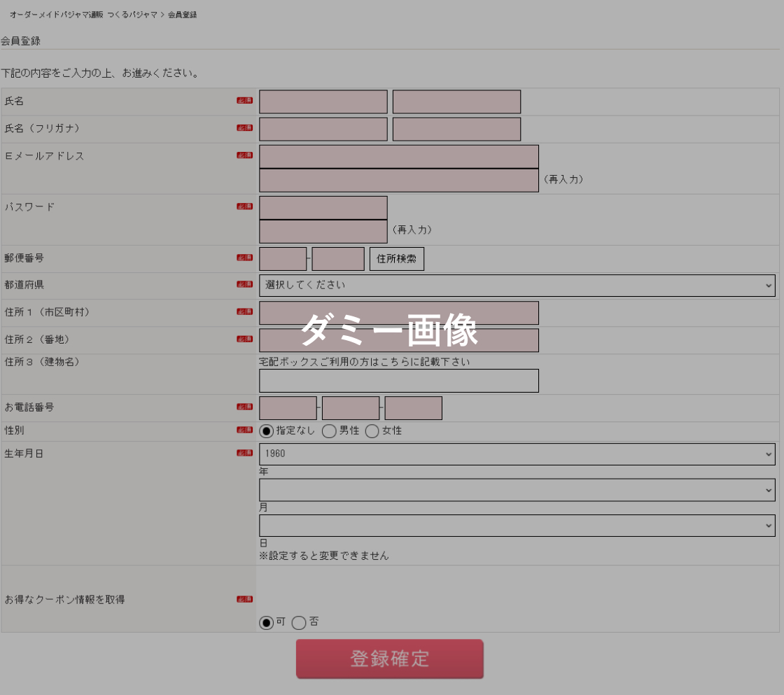Open the birth day (日) dropdown
This screenshot has width=784, height=695.
pyautogui.click(x=517, y=525)
